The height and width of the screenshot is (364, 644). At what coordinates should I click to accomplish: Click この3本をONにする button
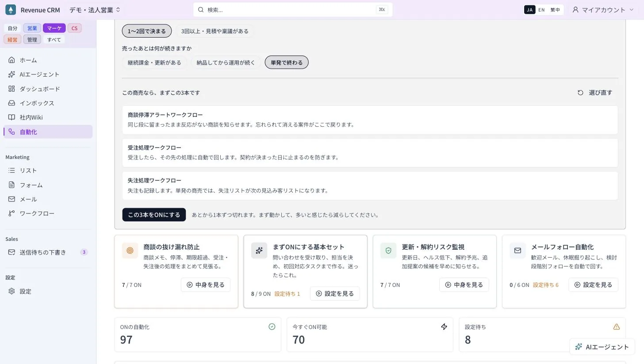pyautogui.click(x=154, y=215)
